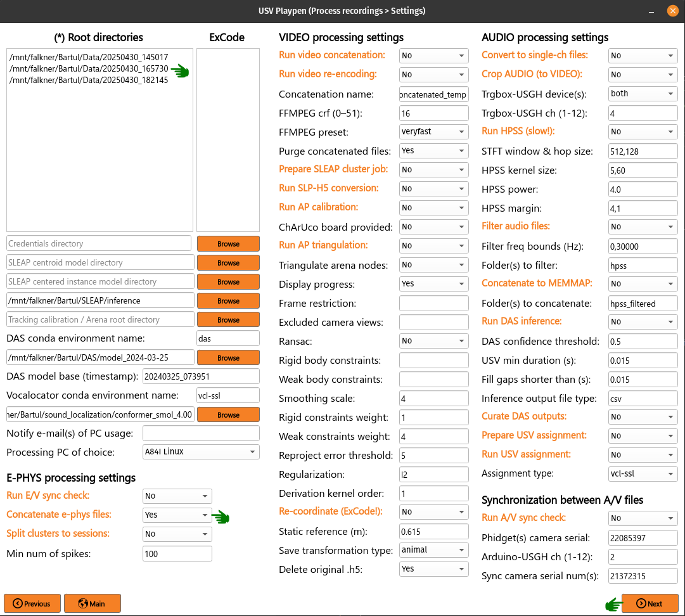Open Save transformation type dropdown

433,549
